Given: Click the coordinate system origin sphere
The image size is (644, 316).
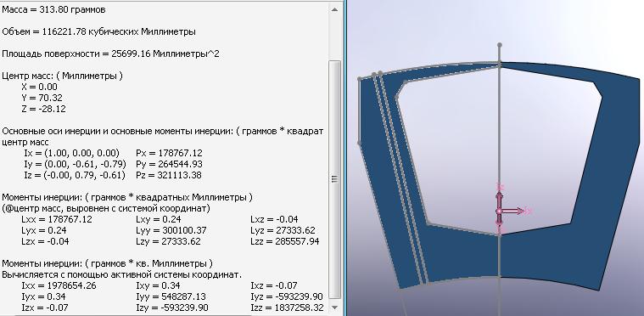Looking at the screenshot, I should pos(499,212).
